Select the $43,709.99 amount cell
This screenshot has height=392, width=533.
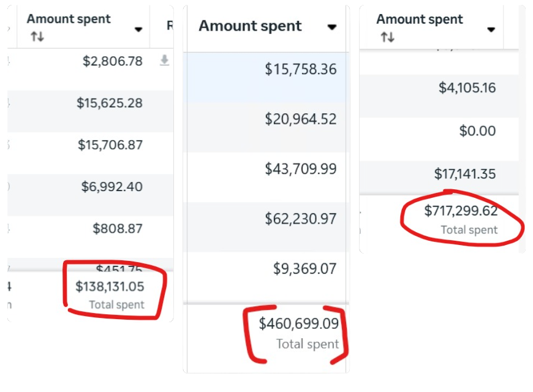[301, 168]
